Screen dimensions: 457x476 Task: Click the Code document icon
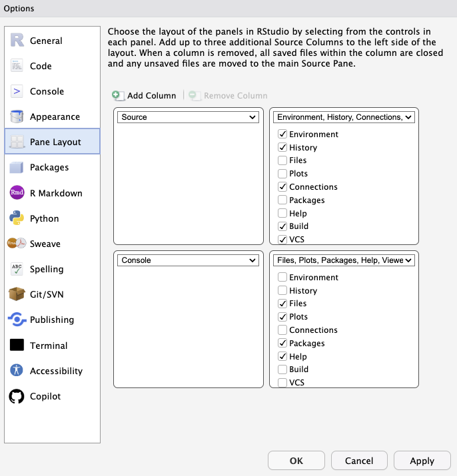pyautogui.click(x=17, y=65)
